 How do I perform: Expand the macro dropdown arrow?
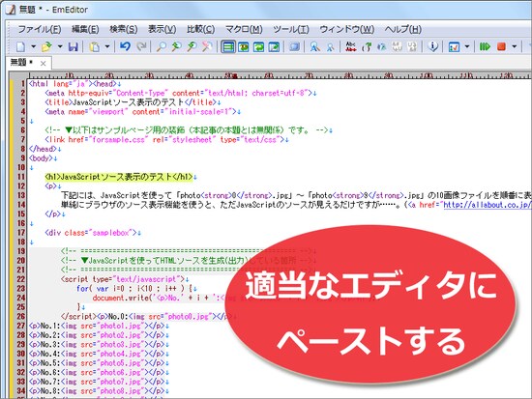tap(515, 46)
